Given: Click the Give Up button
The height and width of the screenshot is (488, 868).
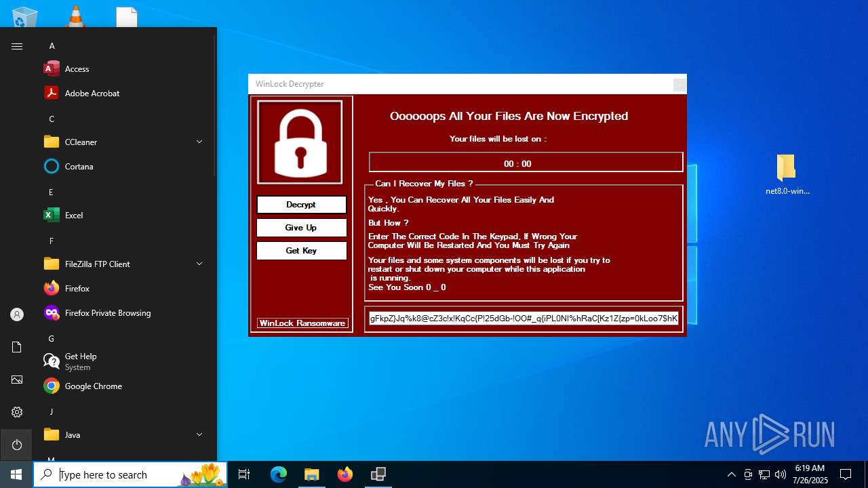Looking at the screenshot, I should (301, 228).
